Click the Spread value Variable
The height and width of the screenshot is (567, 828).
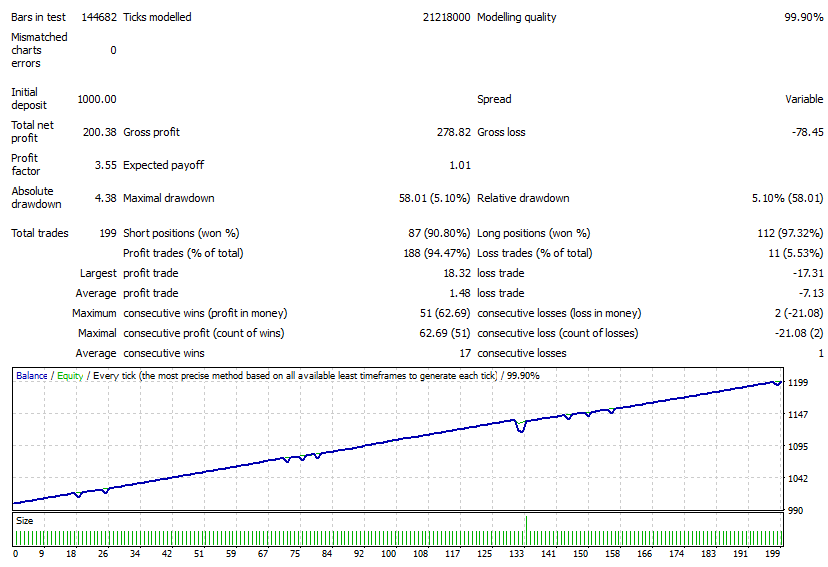(x=804, y=99)
